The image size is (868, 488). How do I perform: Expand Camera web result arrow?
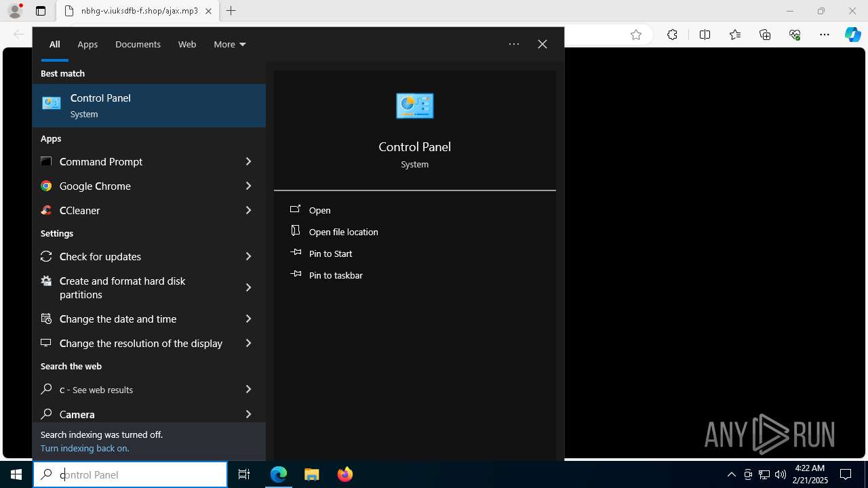[x=248, y=413]
